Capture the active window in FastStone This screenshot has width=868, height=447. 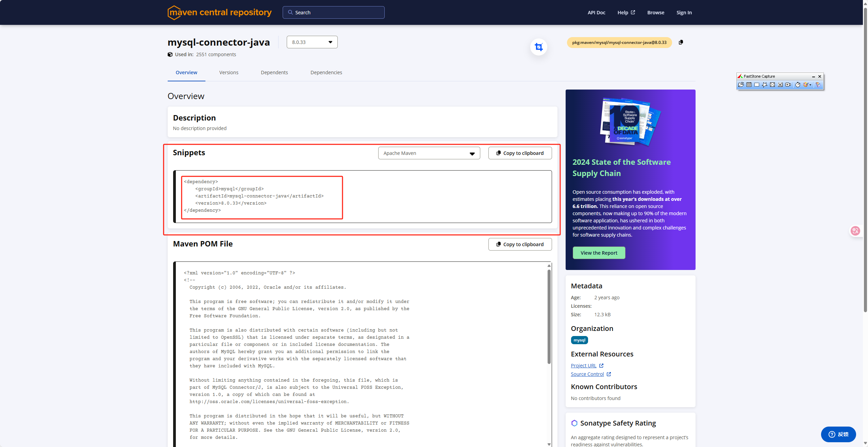point(749,85)
